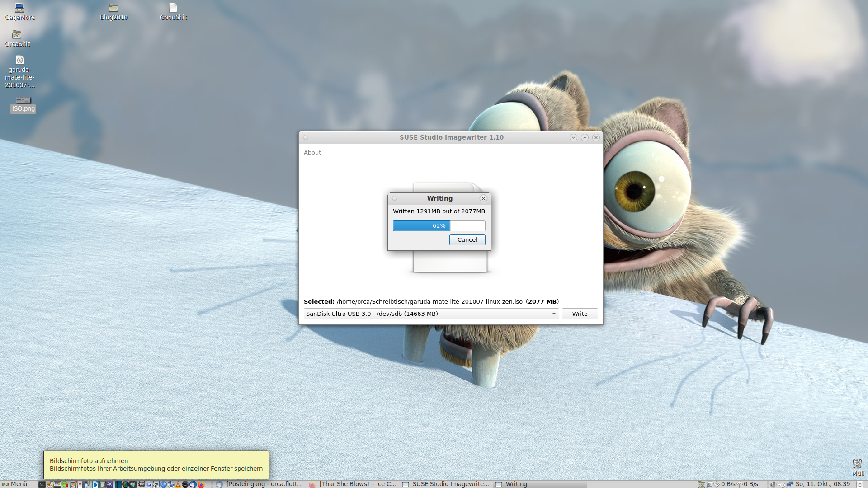This screenshot has height=488, width=868.
Task: Click the 62% progress bar
Action: [x=439, y=225]
